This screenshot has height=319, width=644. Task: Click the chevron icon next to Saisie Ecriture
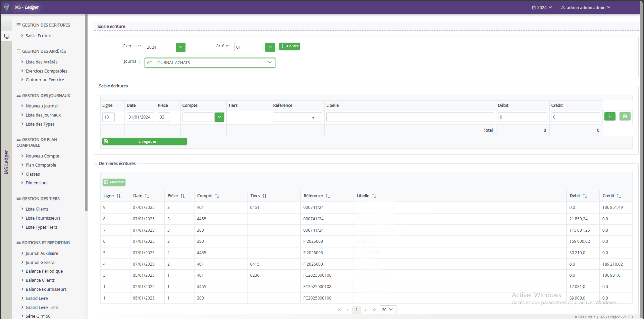(x=22, y=36)
